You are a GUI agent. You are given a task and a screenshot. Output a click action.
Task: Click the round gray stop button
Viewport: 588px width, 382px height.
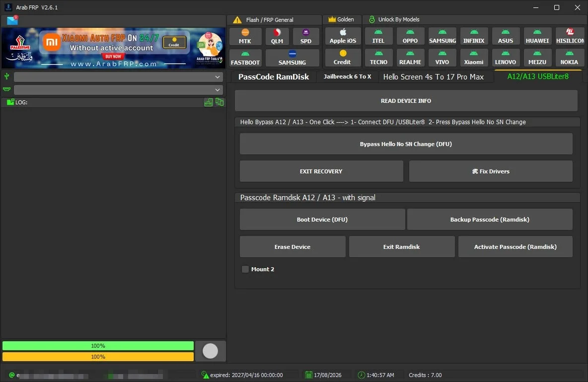click(x=211, y=351)
